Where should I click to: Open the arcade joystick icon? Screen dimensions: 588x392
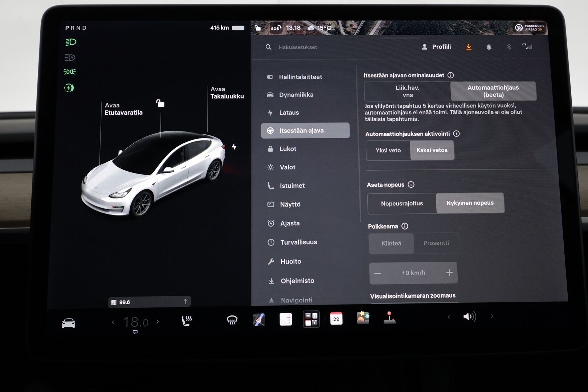(x=389, y=318)
